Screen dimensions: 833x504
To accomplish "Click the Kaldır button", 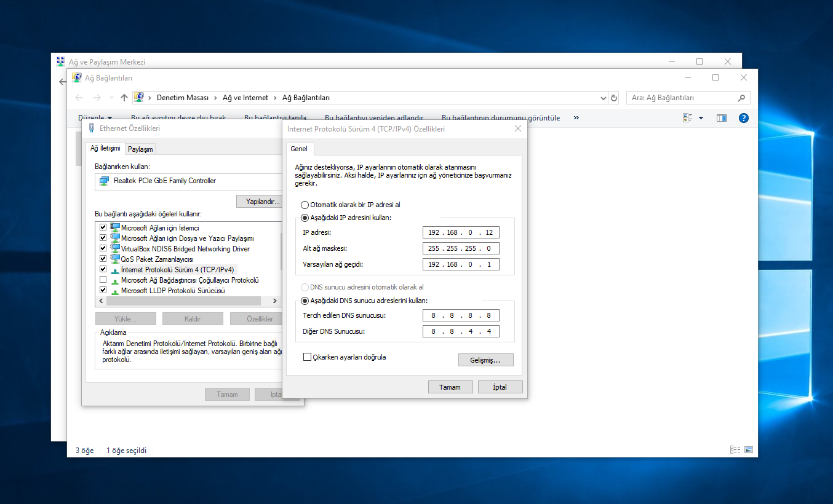I will tap(193, 319).
